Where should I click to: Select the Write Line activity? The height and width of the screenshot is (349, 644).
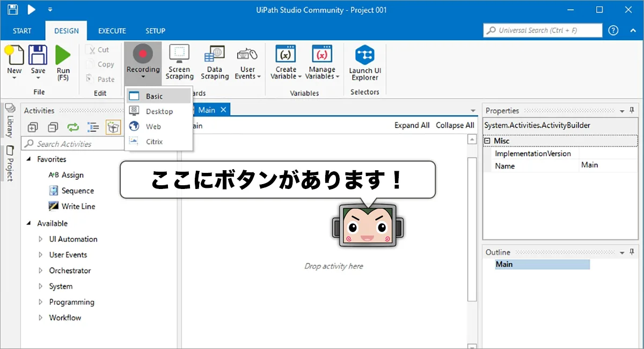(72, 206)
